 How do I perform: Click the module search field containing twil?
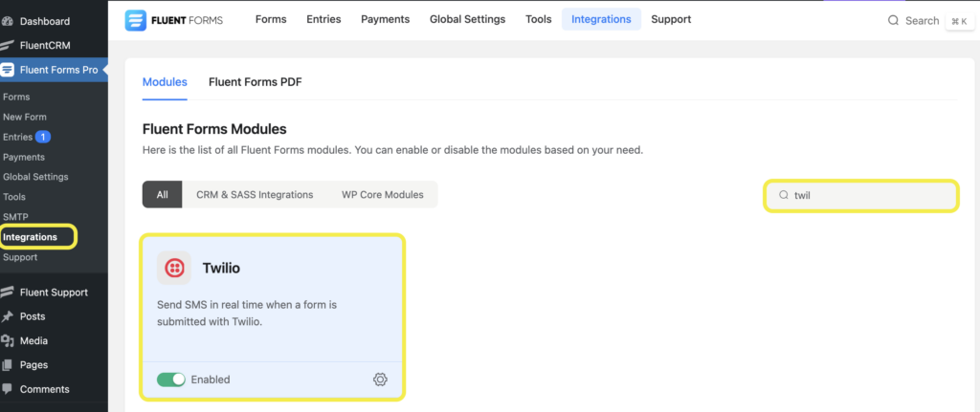(861, 195)
